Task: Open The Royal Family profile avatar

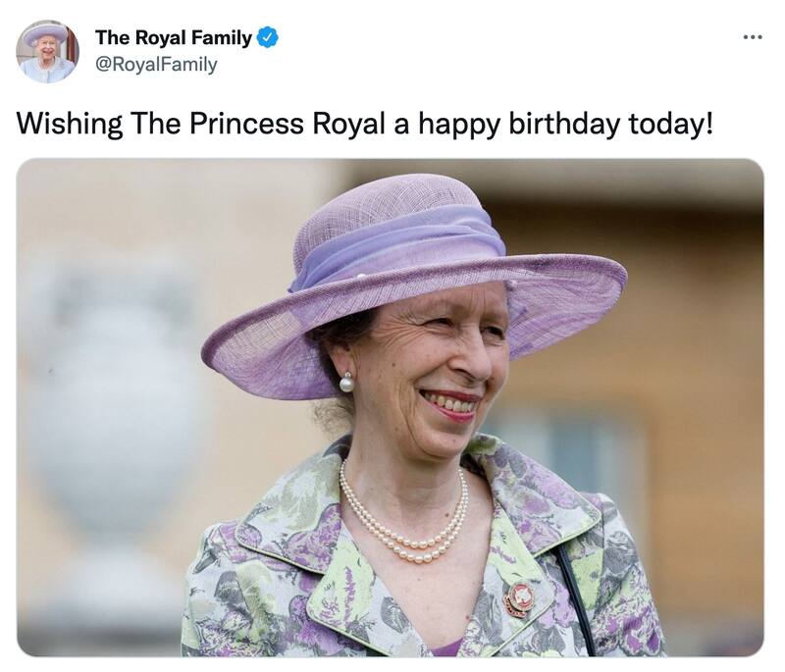Action: [47, 51]
